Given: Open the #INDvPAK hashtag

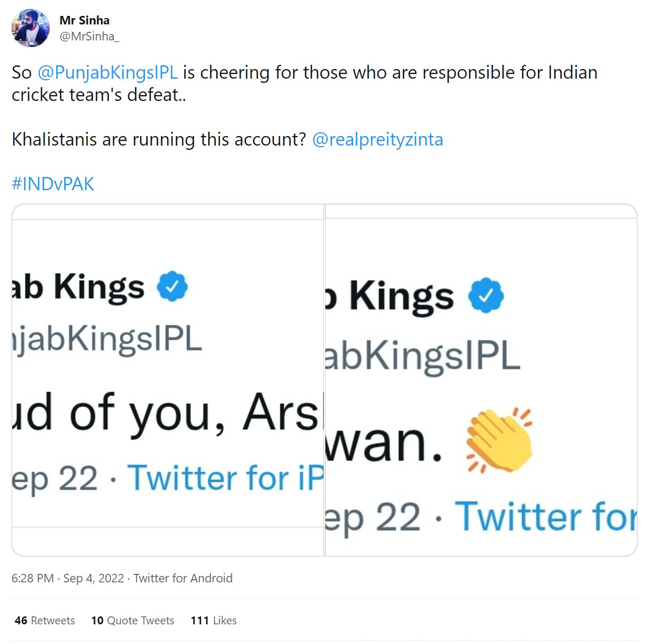Looking at the screenshot, I should click(53, 184).
